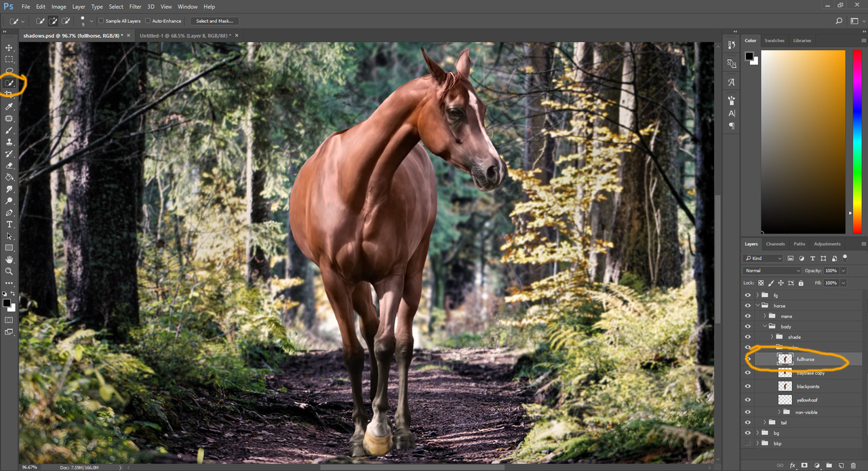Image resolution: width=868 pixels, height=471 pixels.
Task: Hide the yellowhoof layer
Action: (748, 400)
